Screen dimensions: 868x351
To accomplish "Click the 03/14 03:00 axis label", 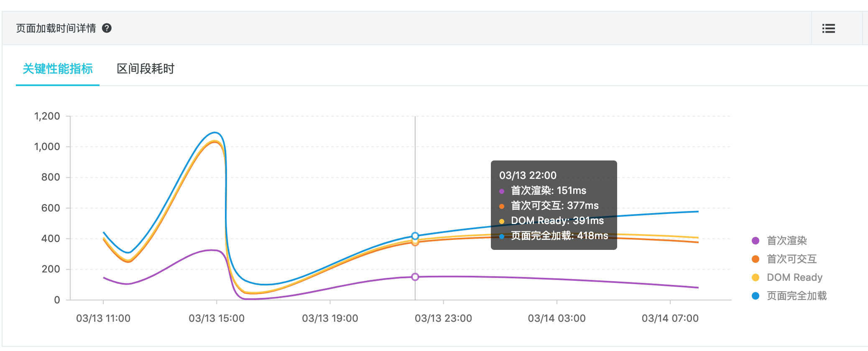I will [x=557, y=318].
